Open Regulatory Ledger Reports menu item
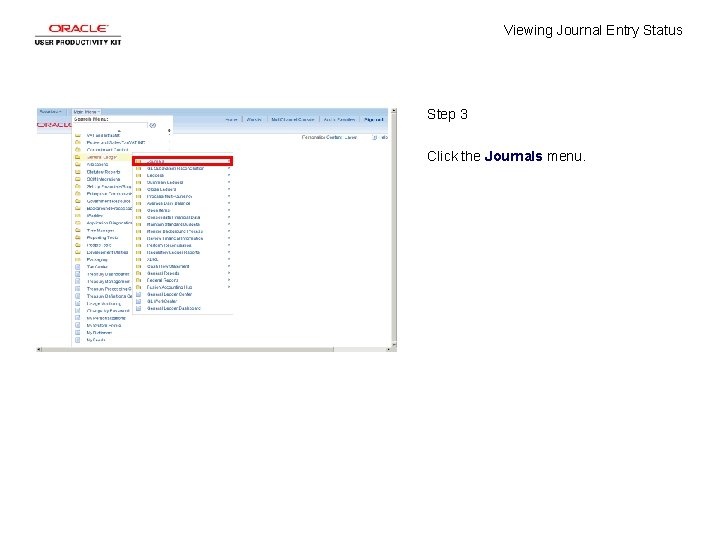 coord(173,253)
